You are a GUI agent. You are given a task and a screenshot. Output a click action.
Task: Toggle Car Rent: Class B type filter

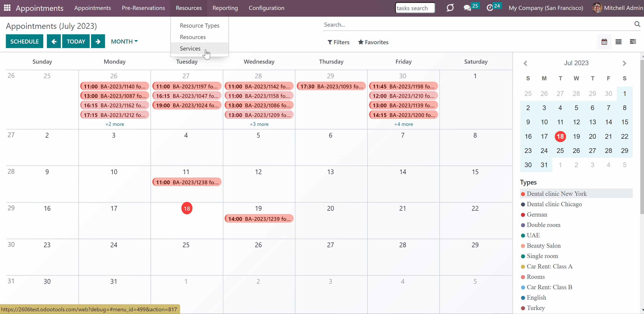pos(576,287)
